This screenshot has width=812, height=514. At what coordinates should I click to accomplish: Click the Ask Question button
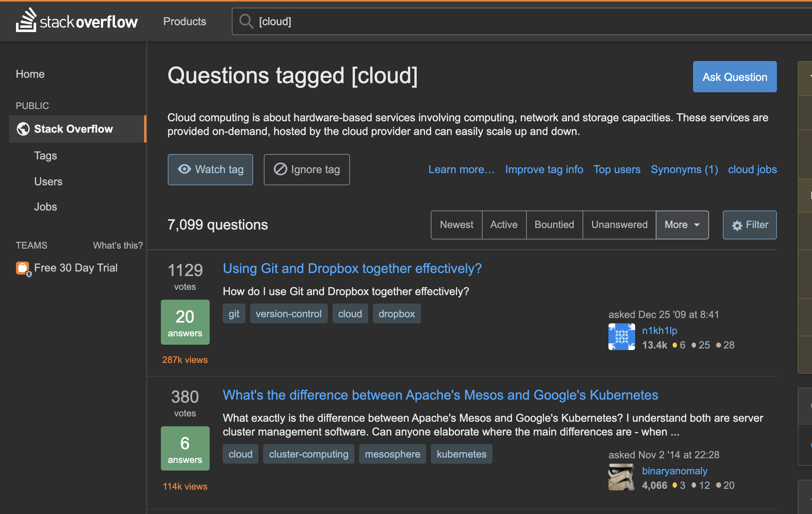[x=734, y=77]
